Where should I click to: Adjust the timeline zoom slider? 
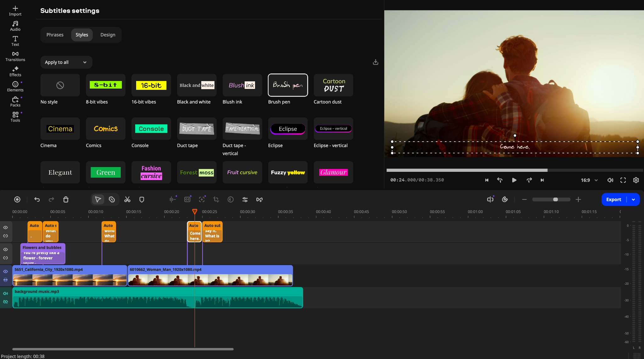(555, 199)
